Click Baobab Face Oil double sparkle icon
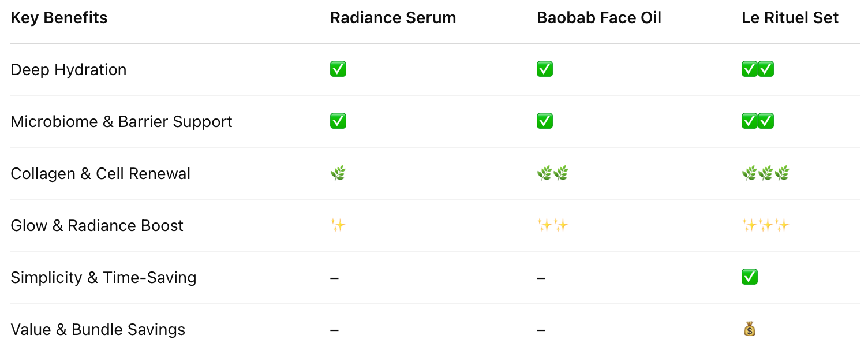 [x=552, y=225]
